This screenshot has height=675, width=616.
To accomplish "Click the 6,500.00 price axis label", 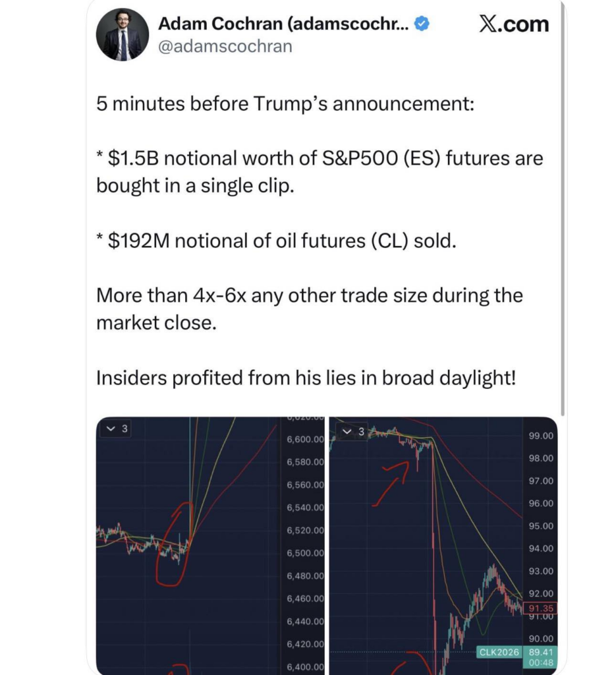I will tap(305, 553).
